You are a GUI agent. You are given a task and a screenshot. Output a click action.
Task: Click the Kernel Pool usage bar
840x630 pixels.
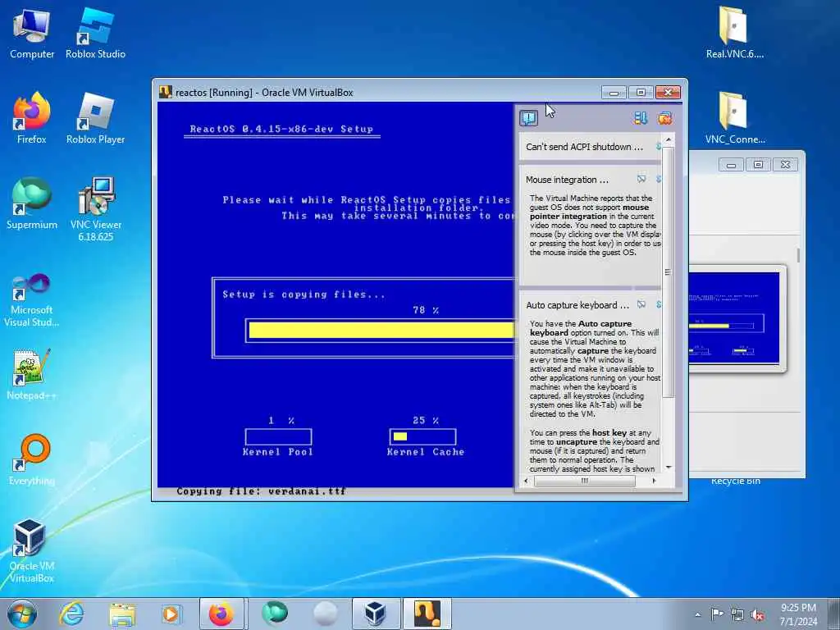tap(278, 436)
